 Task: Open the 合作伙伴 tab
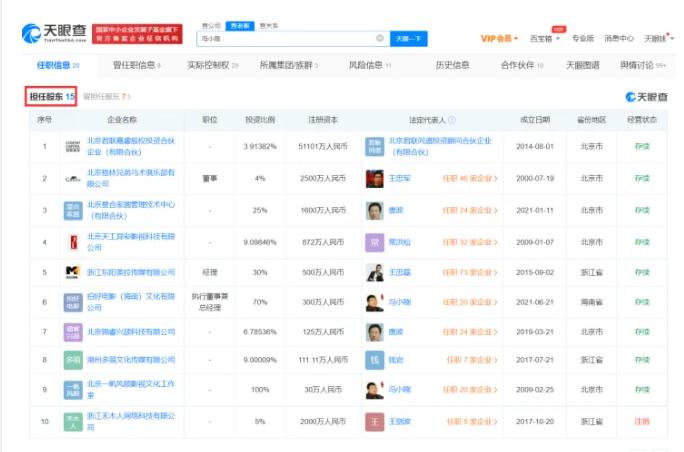pos(522,65)
